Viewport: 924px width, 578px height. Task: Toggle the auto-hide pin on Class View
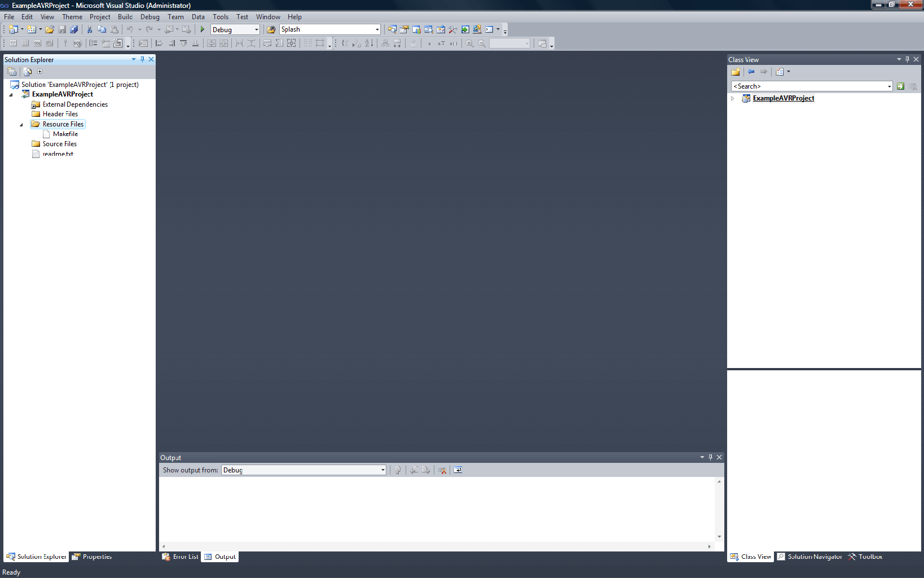click(x=907, y=59)
